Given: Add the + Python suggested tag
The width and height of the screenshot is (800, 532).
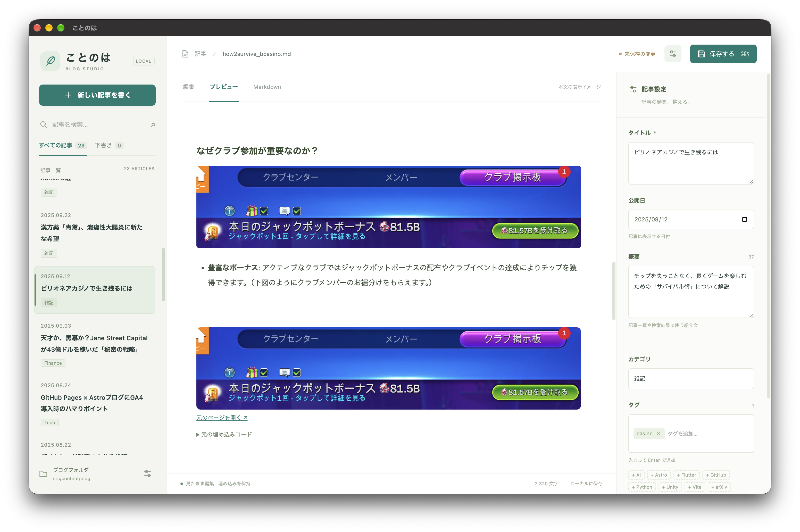Looking at the screenshot, I should pyautogui.click(x=642, y=487).
